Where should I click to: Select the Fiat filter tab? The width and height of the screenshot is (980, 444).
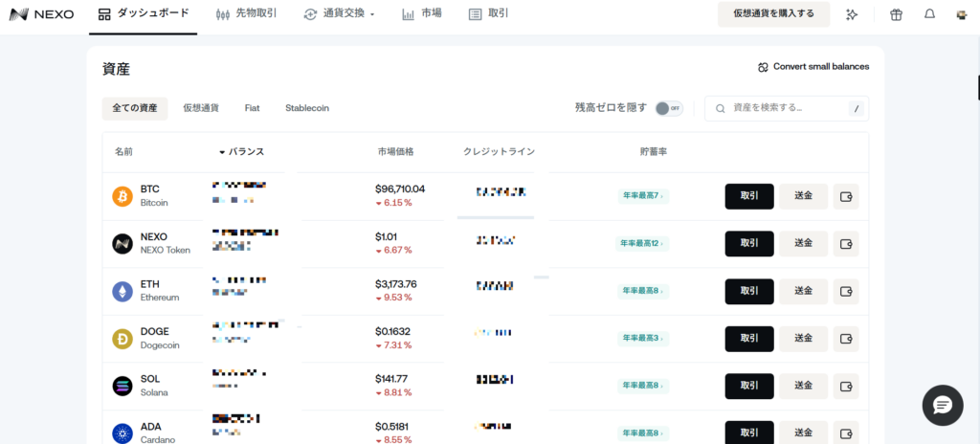(252, 108)
